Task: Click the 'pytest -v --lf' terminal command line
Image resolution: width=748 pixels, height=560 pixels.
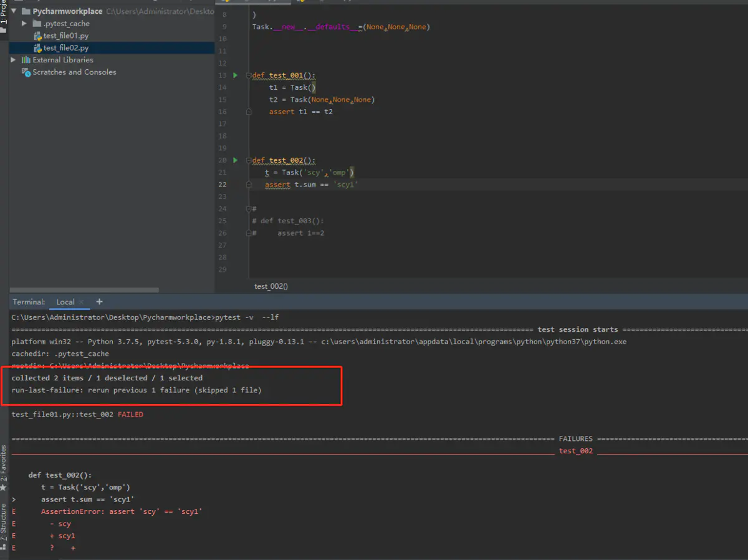Action: [x=145, y=317]
